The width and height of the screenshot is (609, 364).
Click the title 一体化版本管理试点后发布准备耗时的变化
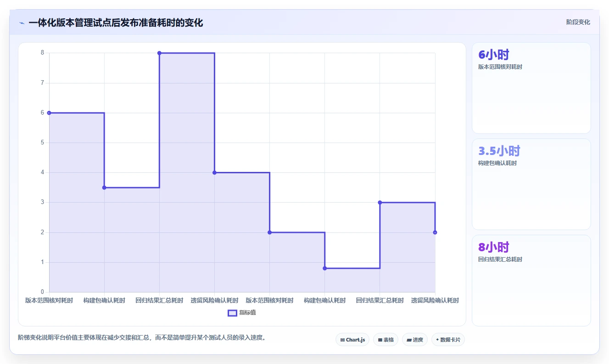click(116, 22)
